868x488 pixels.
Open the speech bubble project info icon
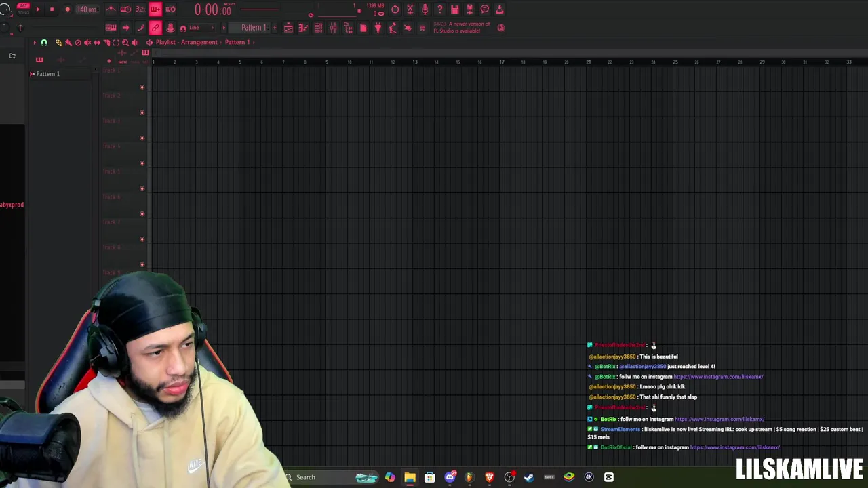(485, 9)
